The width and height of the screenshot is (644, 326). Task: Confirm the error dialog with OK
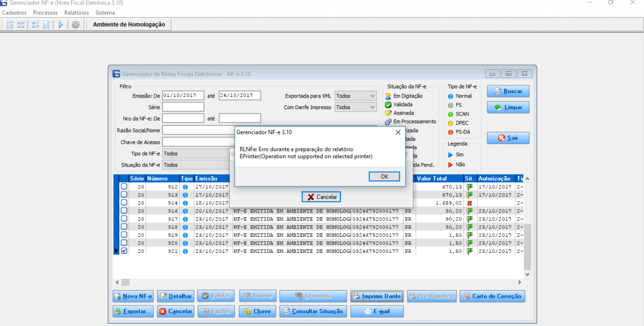tap(384, 177)
